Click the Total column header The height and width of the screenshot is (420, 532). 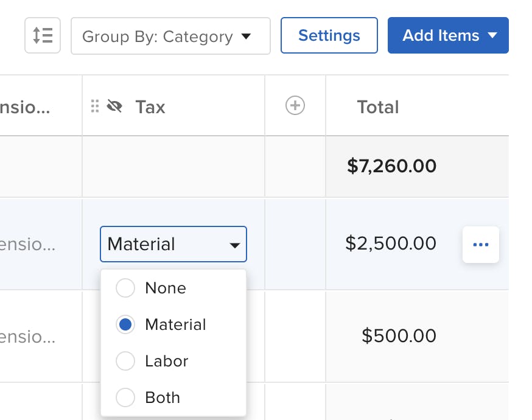click(x=377, y=107)
